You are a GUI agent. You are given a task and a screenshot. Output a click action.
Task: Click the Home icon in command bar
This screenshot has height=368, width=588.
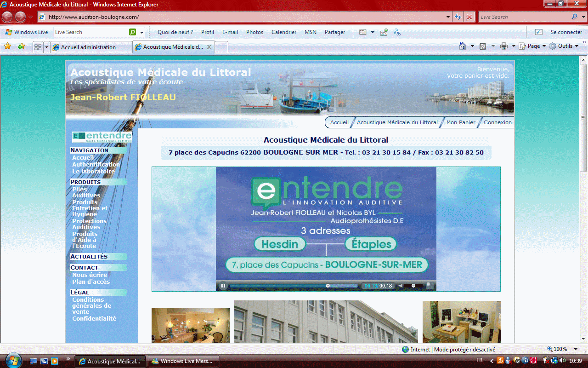(463, 46)
